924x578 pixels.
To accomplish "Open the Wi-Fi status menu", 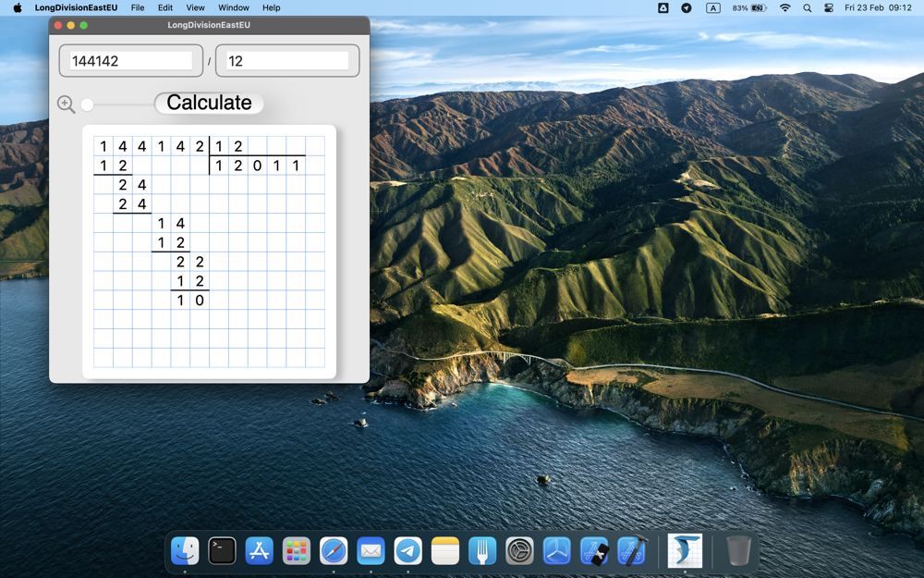I will [x=784, y=7].
